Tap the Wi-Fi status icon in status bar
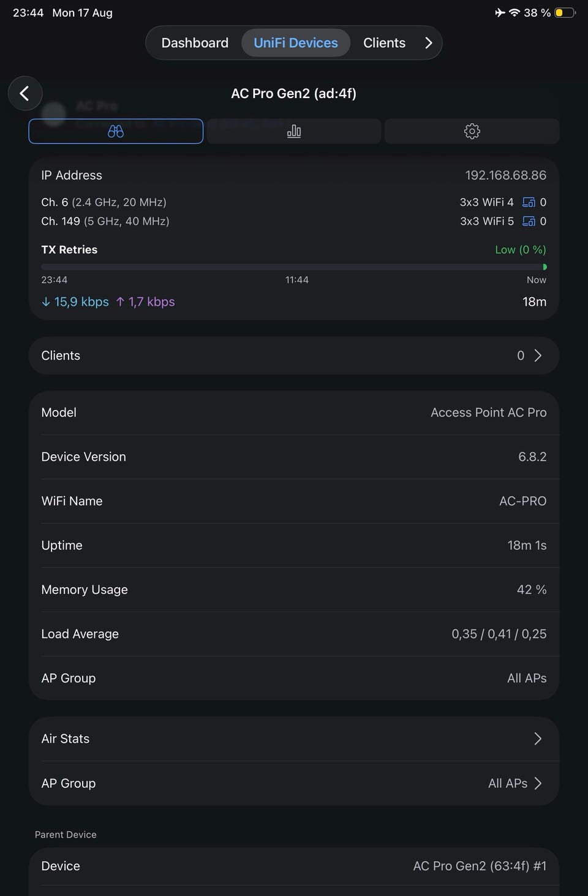Viewport: 588px width, 896px height. 514,12
